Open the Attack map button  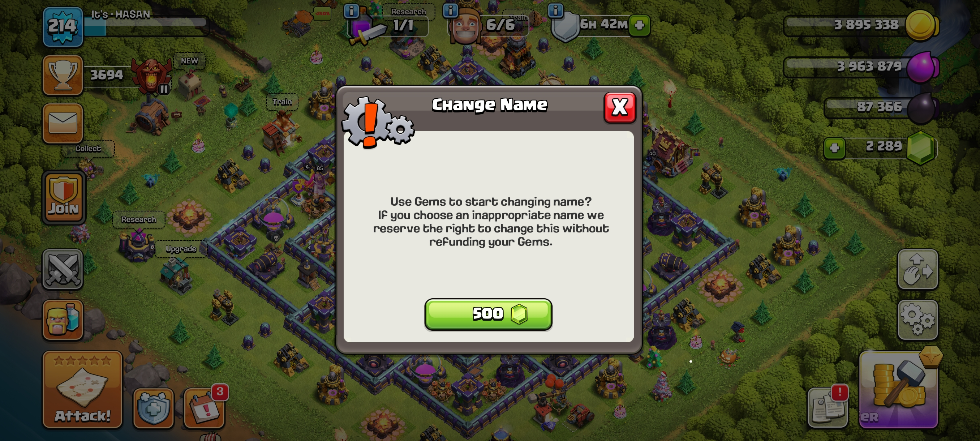click(82, 389)
